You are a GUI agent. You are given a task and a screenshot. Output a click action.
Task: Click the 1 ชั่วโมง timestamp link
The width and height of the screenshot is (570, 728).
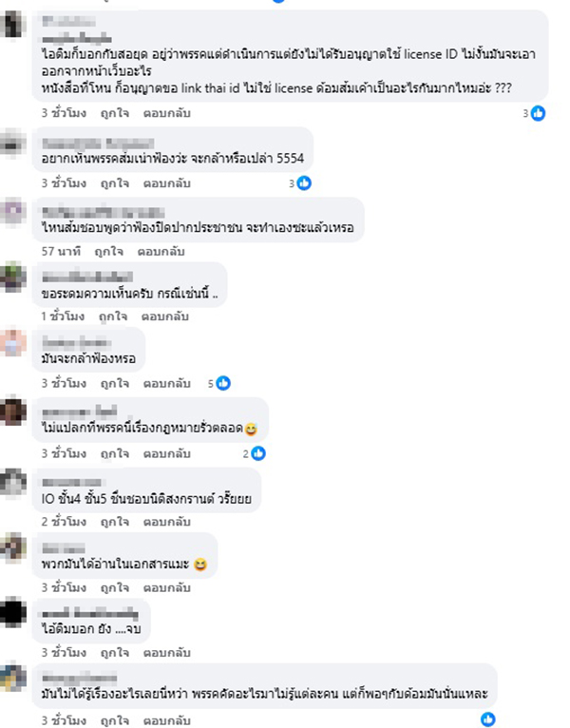[x=63, y=316]
